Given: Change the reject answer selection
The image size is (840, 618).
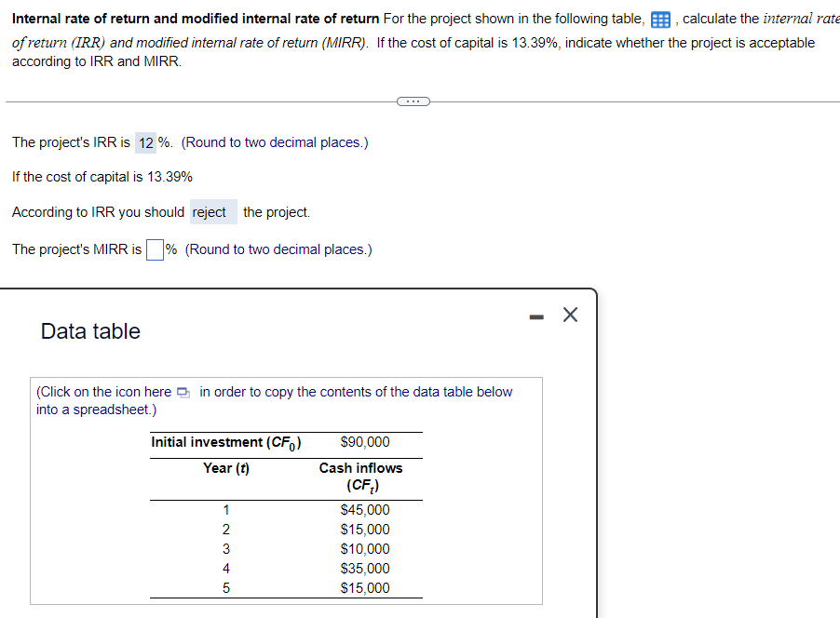Looking at the screenshot, I should (x=212, y=212).
